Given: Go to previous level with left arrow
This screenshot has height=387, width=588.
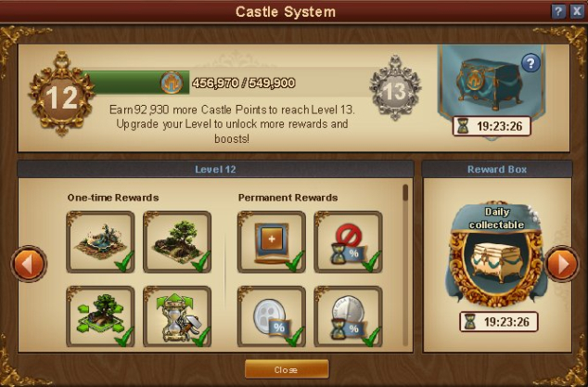Looking at the screenshot, I should (29, 264).
